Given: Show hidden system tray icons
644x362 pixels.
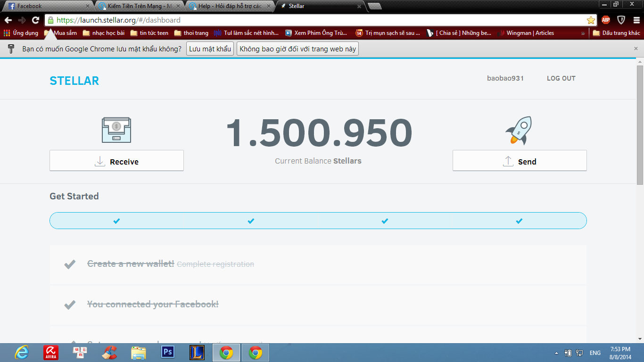Looking at the screenshot, I should pos(557,353).
